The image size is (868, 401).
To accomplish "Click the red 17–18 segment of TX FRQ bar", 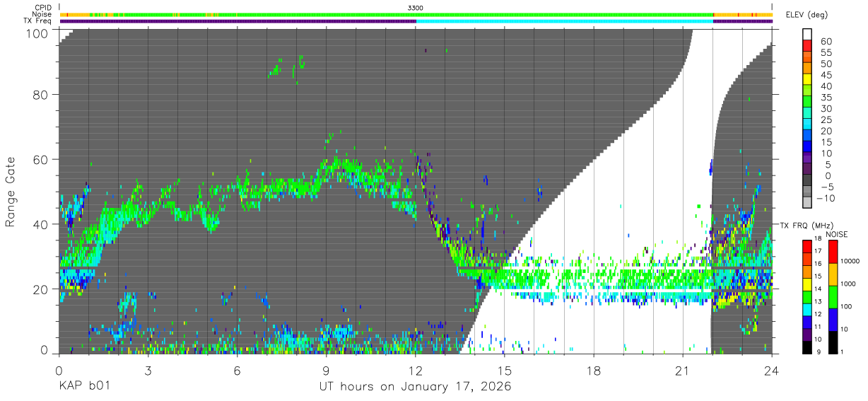I will click(807, 246).
